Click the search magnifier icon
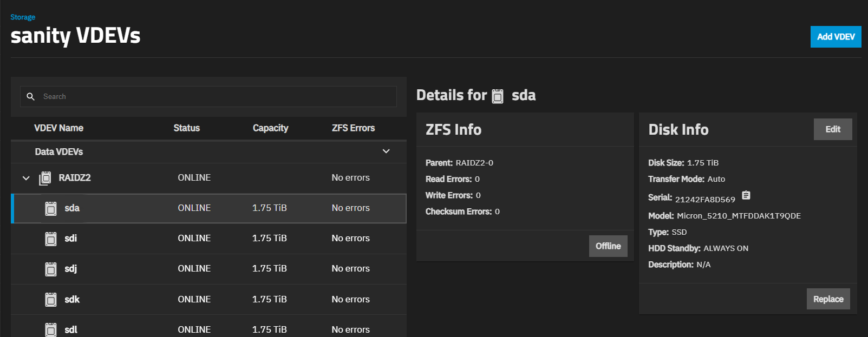The image size is (868, 337). [x=31, y=96]
